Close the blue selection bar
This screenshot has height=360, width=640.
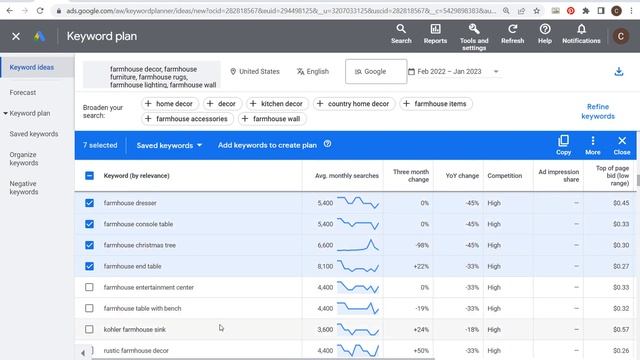click(x=622, y=145)
